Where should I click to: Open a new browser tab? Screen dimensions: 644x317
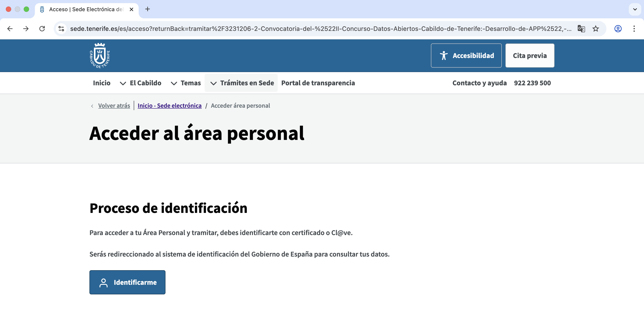coord(148,9)
